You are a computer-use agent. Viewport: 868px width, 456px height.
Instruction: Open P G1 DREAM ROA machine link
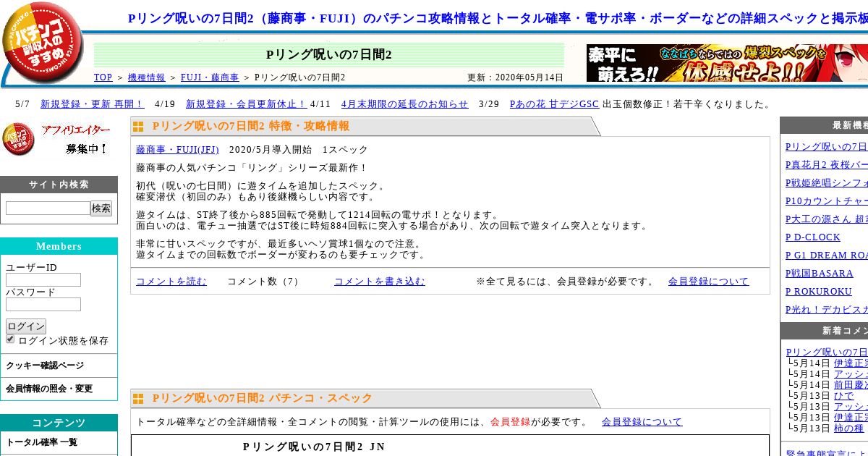(x=827, y=256)
